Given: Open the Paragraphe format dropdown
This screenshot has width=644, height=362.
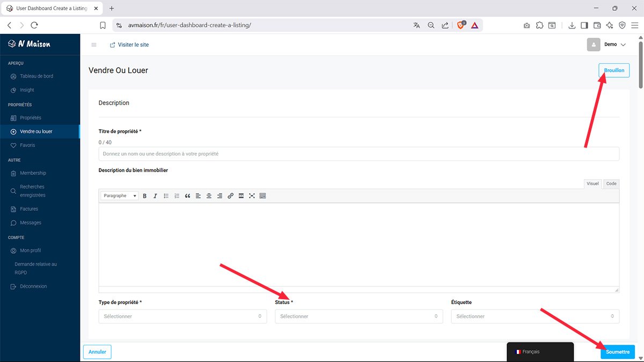Looking at the screenshot, I should tap(120, 196).
